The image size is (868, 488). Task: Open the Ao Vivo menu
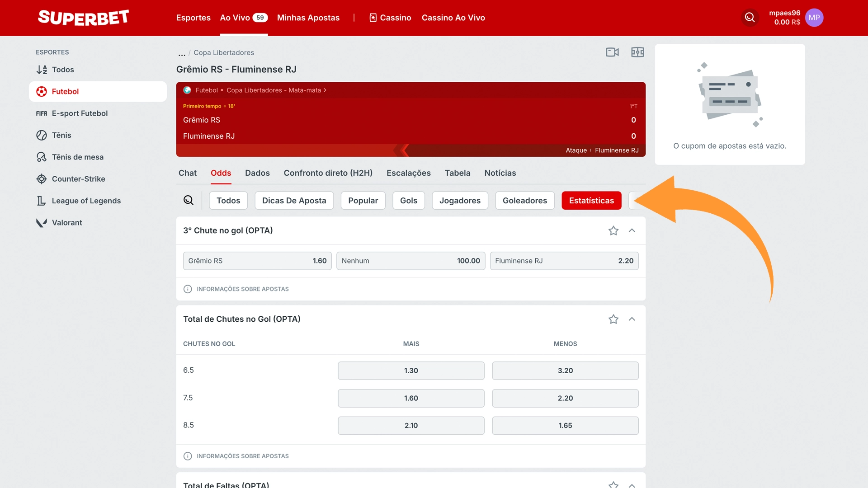(244, 18)
